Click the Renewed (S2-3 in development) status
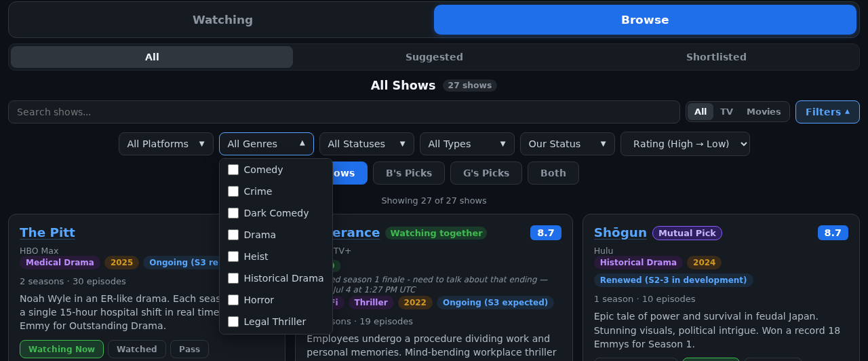The height and width of the screenshot is (361, 868). (x=673, y=280)
